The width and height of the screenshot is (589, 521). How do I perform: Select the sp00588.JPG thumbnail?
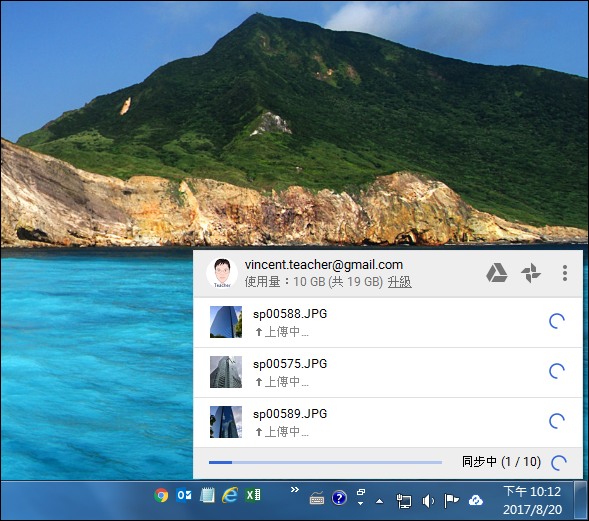[x=226, y=322]
